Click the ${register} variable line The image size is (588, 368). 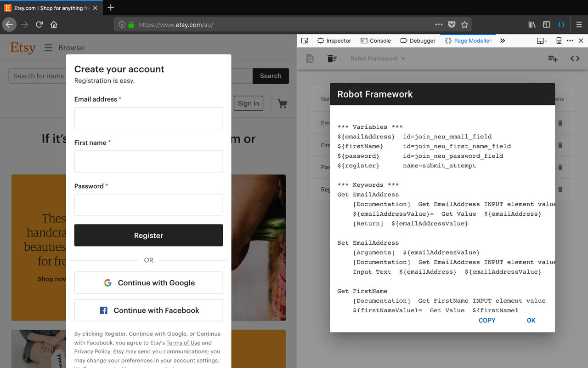(407, 166)
